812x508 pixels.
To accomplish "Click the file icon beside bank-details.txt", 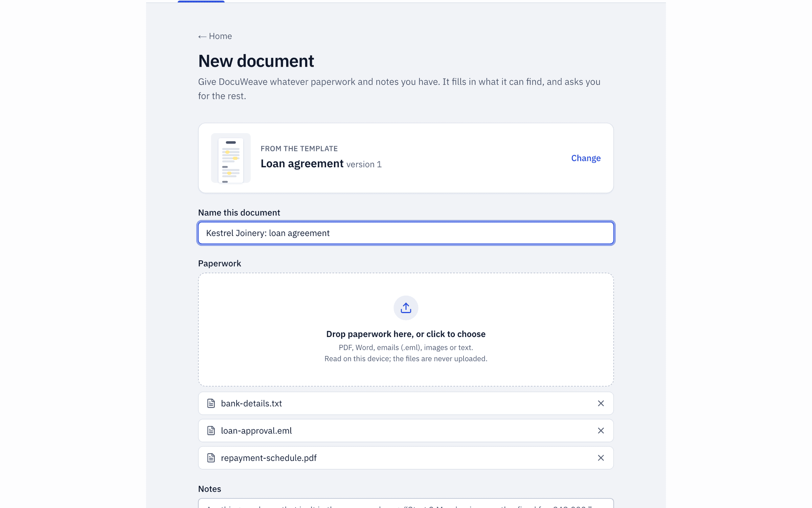I will [x=211, y=403].
